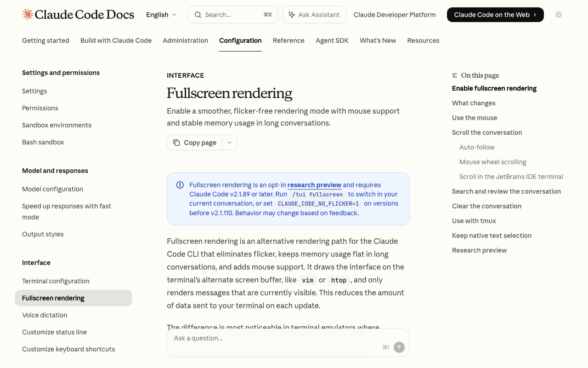The width and height of the screenshot is (588, 368).
Task: Open Terminal configuration sidebar page
Action: click(x=56, y=281)
